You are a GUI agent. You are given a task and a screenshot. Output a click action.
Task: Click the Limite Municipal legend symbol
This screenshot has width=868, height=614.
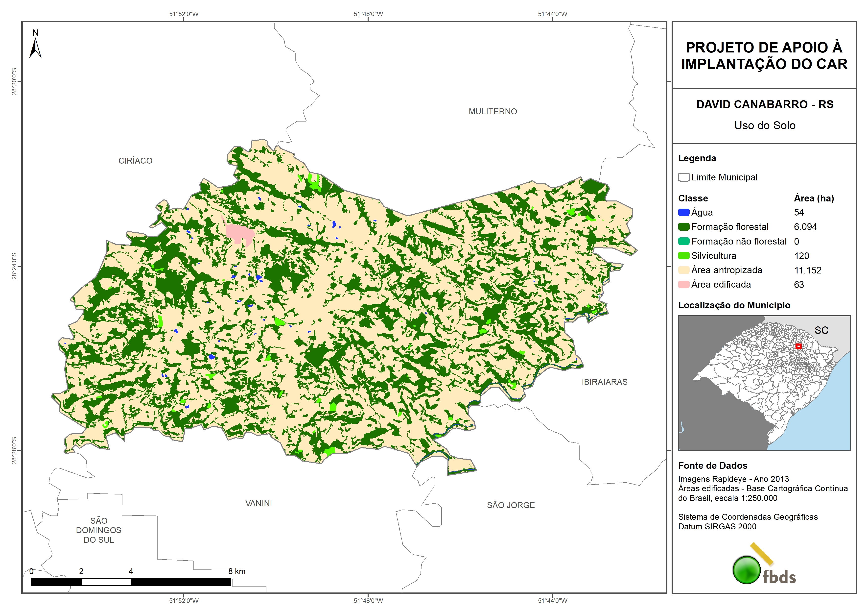[683, 177]
